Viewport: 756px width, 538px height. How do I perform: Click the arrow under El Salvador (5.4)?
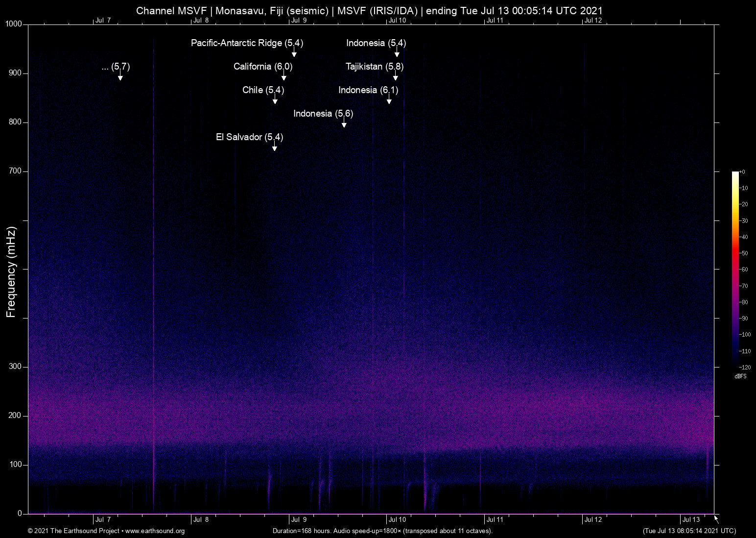[x=274, y=147]
